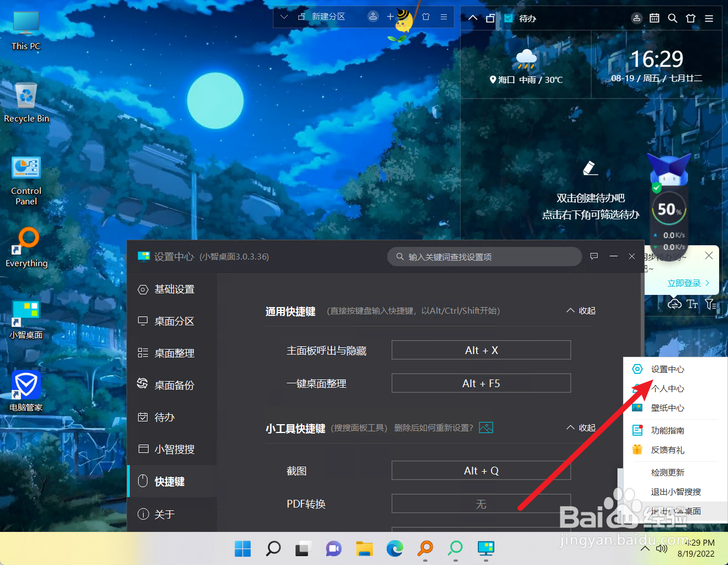Click the weather info 海口 中雨 / 30℃
The height and width of the screenshot is (565, 728).
point(526,80)
